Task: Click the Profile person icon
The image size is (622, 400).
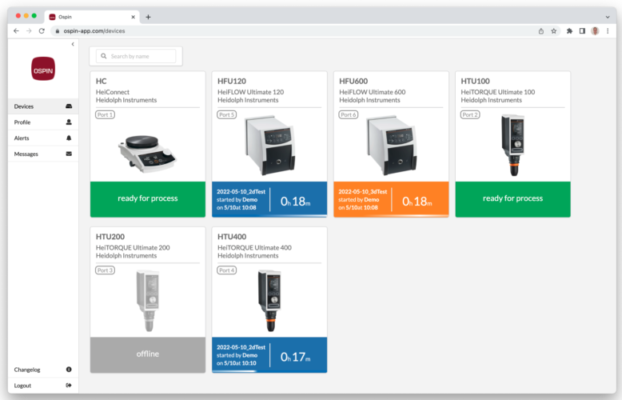Action: [x=69, y=122]
